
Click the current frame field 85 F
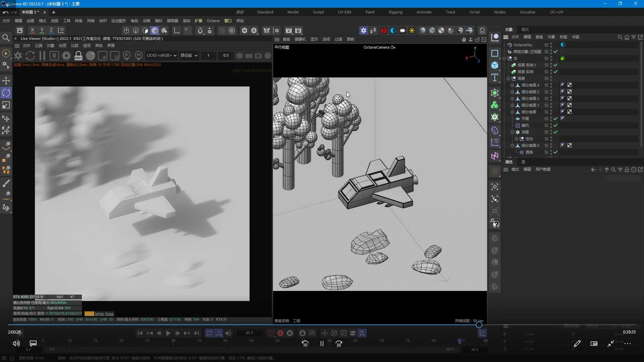(x=250, y=333)
